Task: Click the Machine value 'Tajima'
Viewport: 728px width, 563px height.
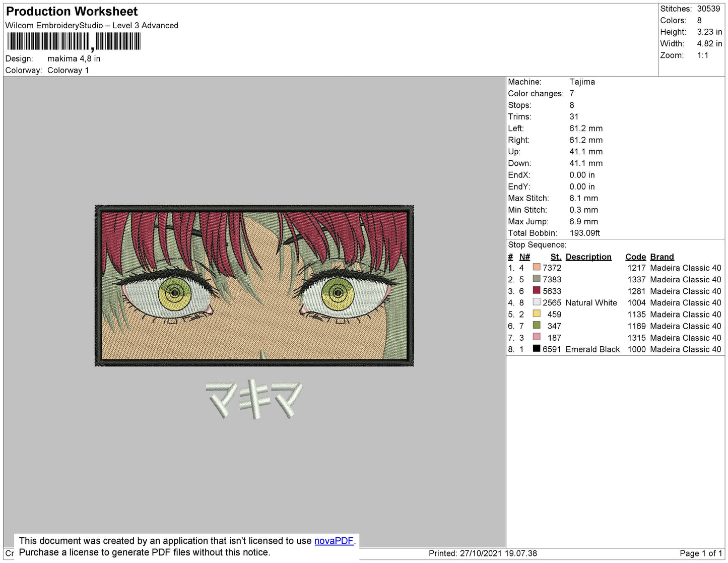Action: 582,82
